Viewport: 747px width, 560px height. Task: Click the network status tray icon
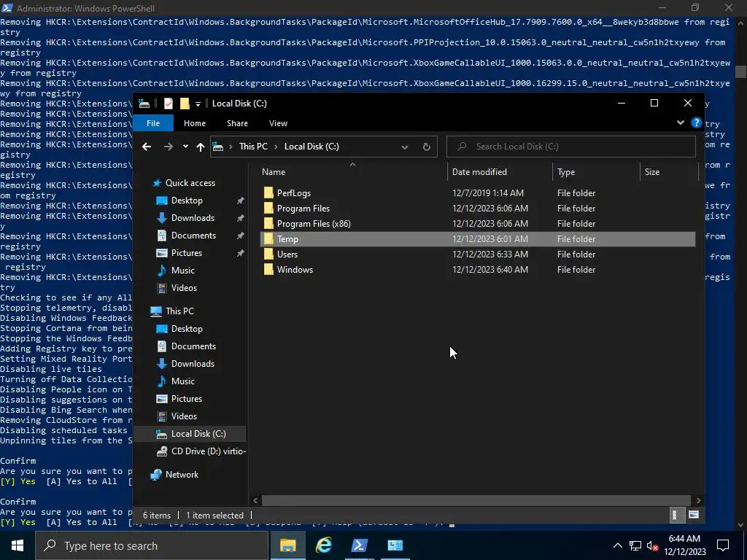(635, 545)
